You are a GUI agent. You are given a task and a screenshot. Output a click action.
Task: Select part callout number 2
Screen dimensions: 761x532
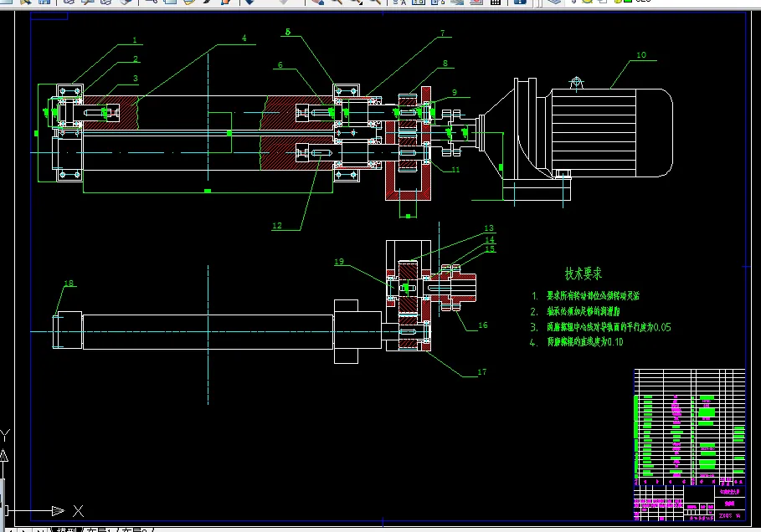(136, 59)
